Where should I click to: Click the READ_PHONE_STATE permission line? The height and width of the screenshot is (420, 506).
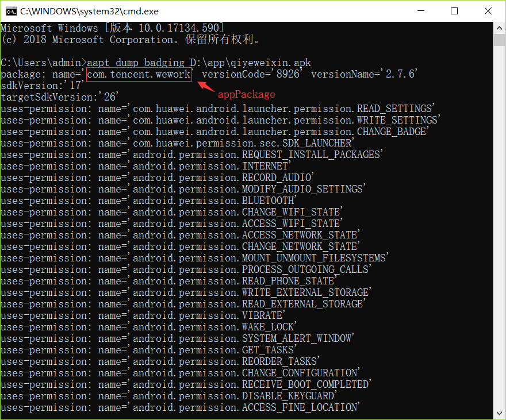(x=168, y=281)
